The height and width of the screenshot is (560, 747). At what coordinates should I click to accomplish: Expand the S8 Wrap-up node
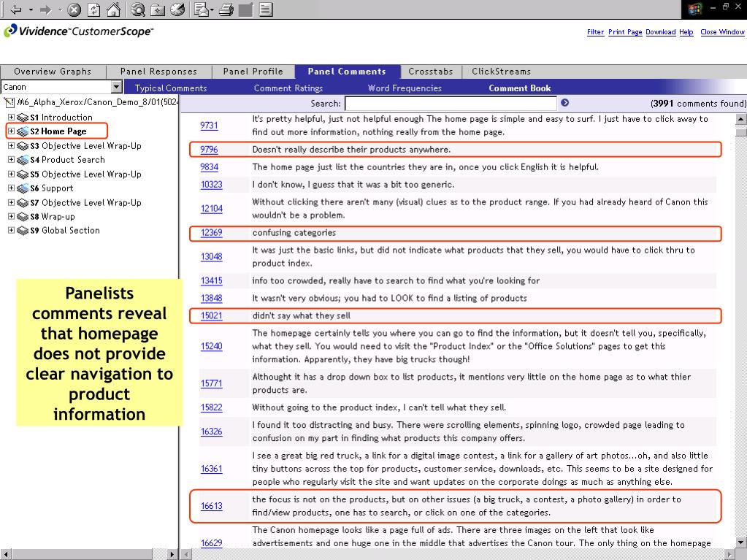11,215
